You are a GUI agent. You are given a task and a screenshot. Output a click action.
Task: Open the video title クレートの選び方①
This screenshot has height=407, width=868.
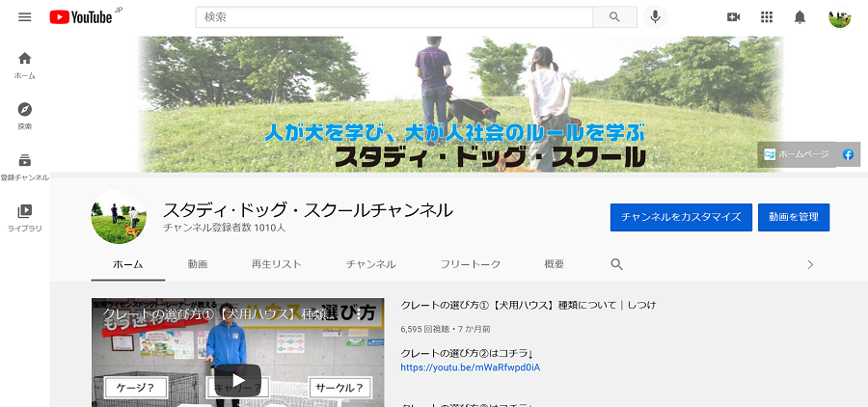529,305
